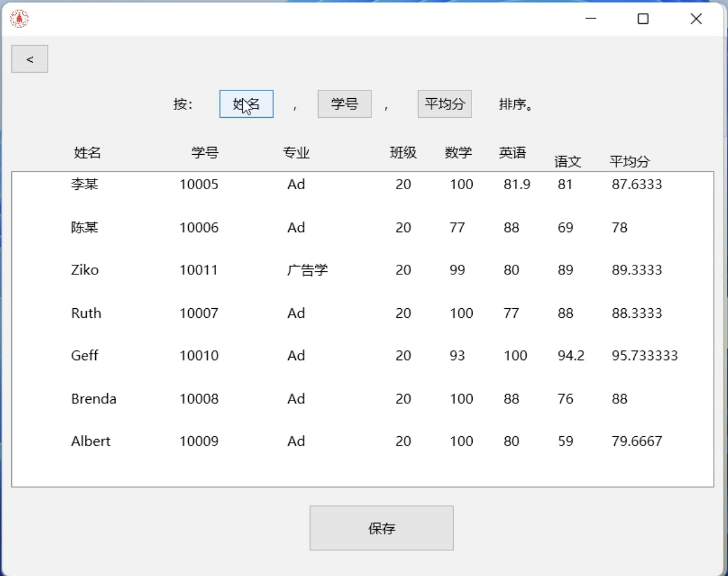Click student ID 10011

199,270
